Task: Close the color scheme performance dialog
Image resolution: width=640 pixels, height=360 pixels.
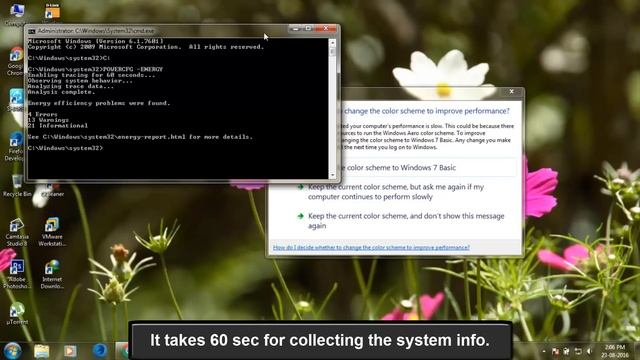Action: (x=511, y=92)
